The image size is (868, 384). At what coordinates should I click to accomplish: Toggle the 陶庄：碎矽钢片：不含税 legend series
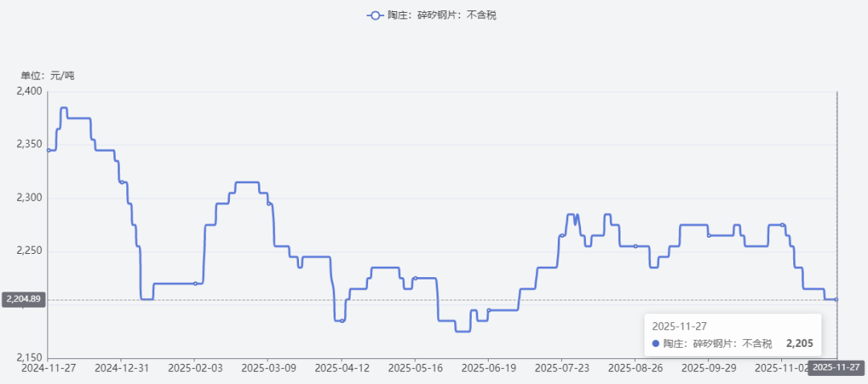coord(432,15)
